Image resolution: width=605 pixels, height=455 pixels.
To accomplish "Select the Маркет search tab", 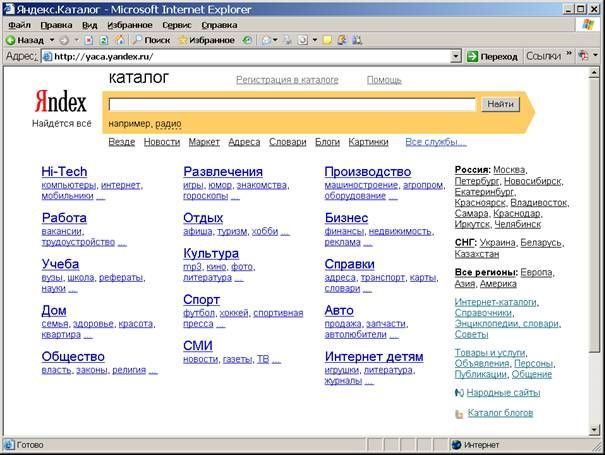I will (x=204, y=142).
